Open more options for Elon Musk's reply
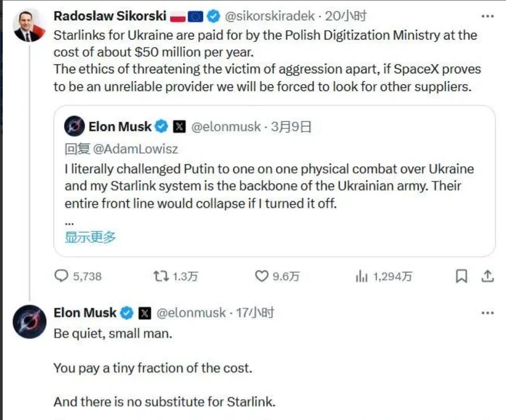This screenshot has width=506, height=420. (x=487, y=313)
